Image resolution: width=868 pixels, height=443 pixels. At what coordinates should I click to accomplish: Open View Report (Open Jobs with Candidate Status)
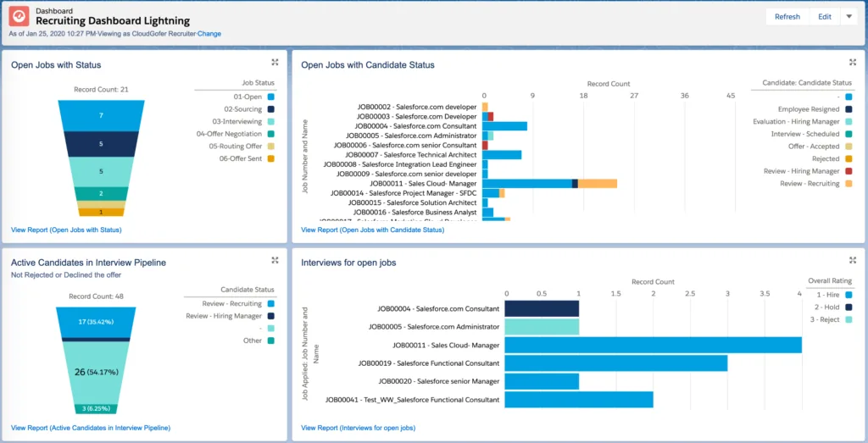pos(373,230)
